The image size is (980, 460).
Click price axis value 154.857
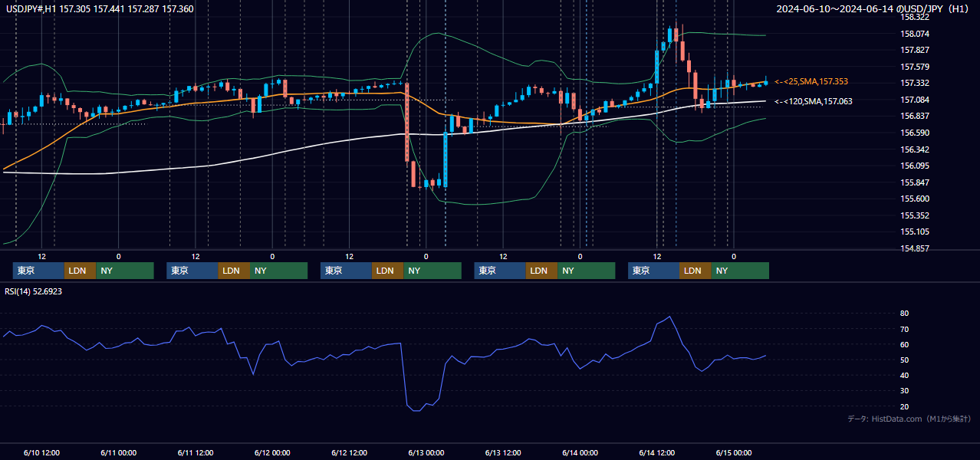coord(916,248)
